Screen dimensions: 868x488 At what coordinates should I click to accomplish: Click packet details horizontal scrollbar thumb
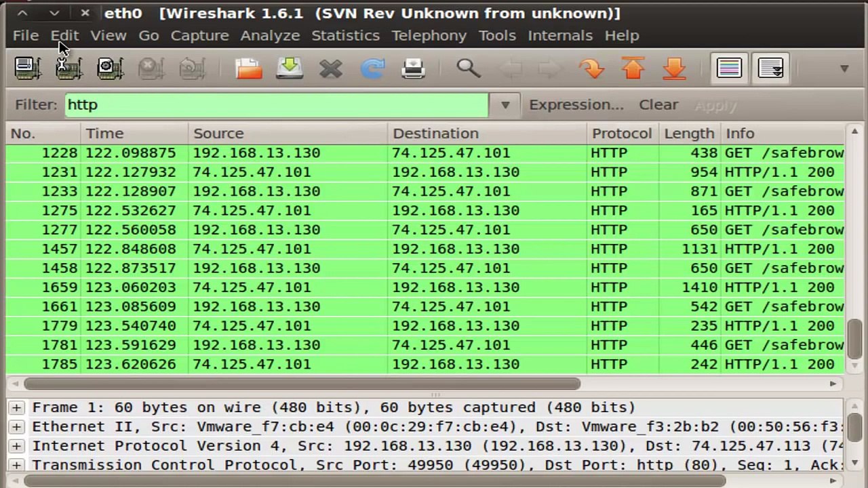pos(375,481)
